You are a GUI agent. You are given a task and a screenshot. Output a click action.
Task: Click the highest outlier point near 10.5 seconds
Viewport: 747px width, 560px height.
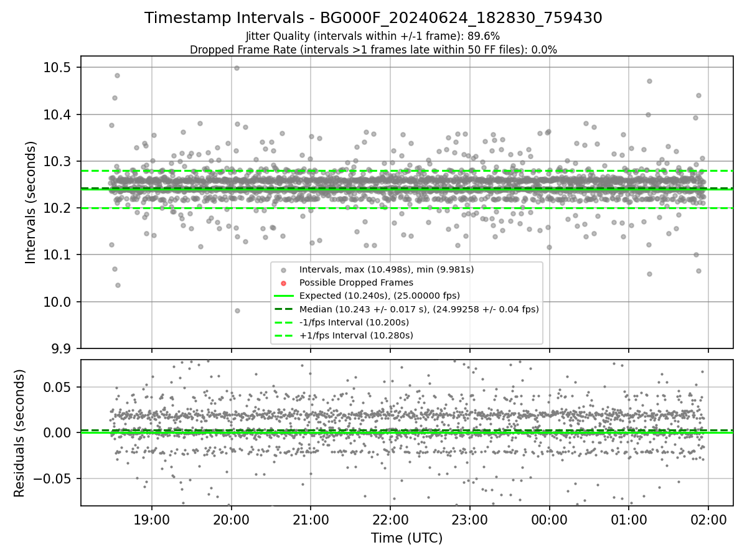point(237,68)
